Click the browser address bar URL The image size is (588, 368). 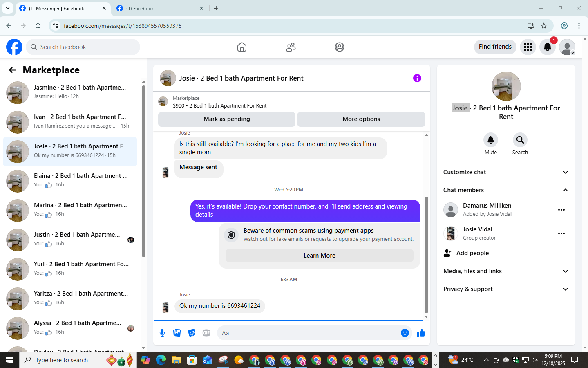click(123, 26)
